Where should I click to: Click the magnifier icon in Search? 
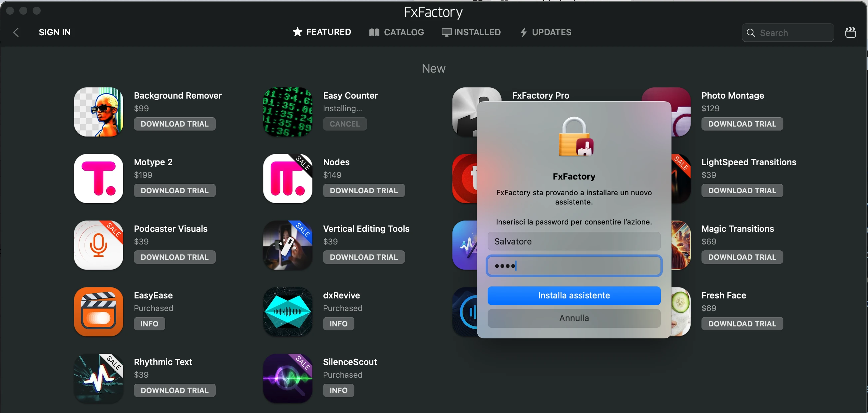click(751, 33)
